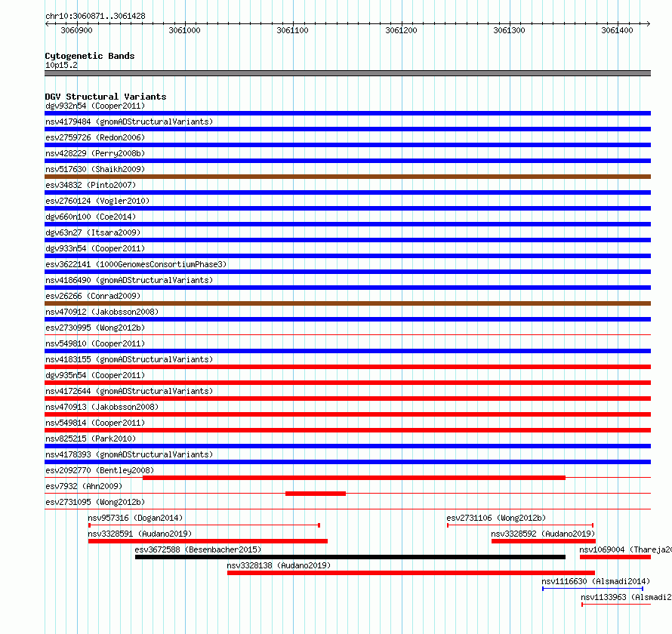672x634 pixels.
Task: Click dgv63n27 (Itsara2009) label
Action: coord(93,232)
